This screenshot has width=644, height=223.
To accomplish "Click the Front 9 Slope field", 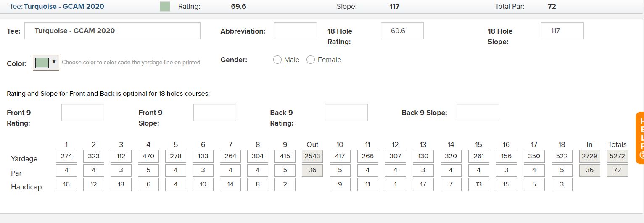I will 214,113.
